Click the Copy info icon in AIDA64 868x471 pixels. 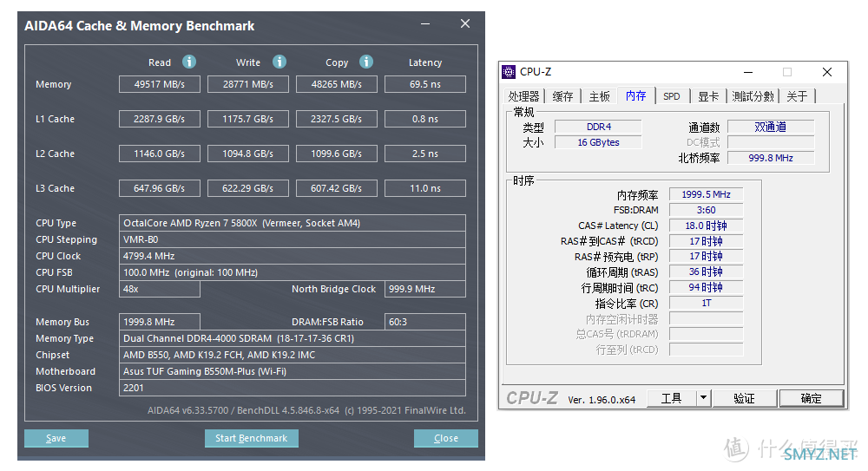click(x=366, y=62)
